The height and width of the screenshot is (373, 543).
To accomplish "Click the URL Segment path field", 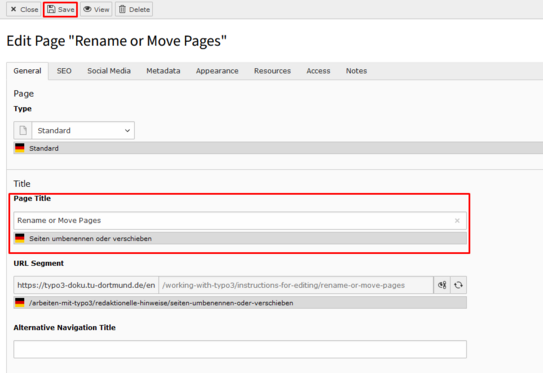I will [296, 285].
